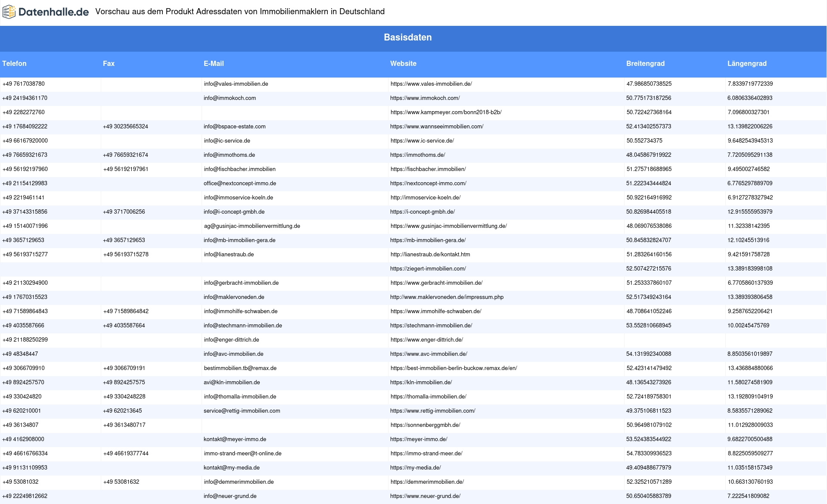Open https://www.neuer-grund.de/ website cell
This screenshot has width=827, height=504.
425,496
